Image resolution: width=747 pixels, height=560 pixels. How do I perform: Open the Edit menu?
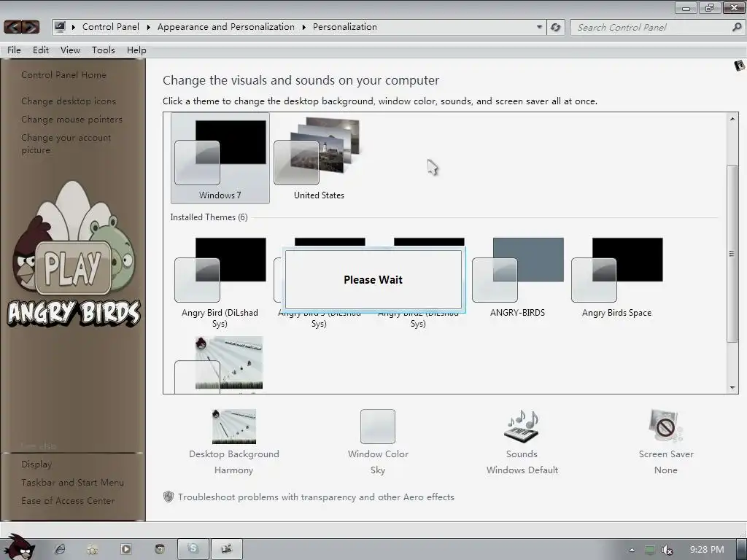[x=41, y=50]
